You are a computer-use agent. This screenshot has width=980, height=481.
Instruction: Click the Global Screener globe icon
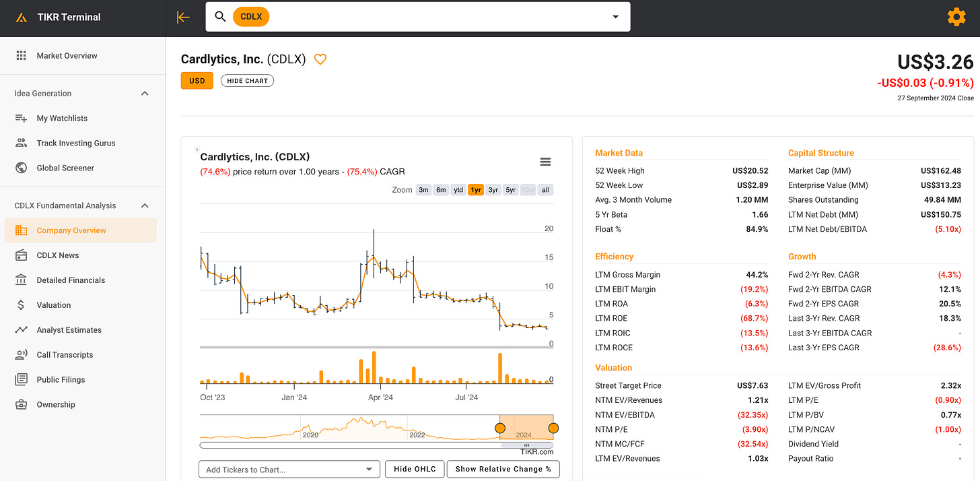21,168
